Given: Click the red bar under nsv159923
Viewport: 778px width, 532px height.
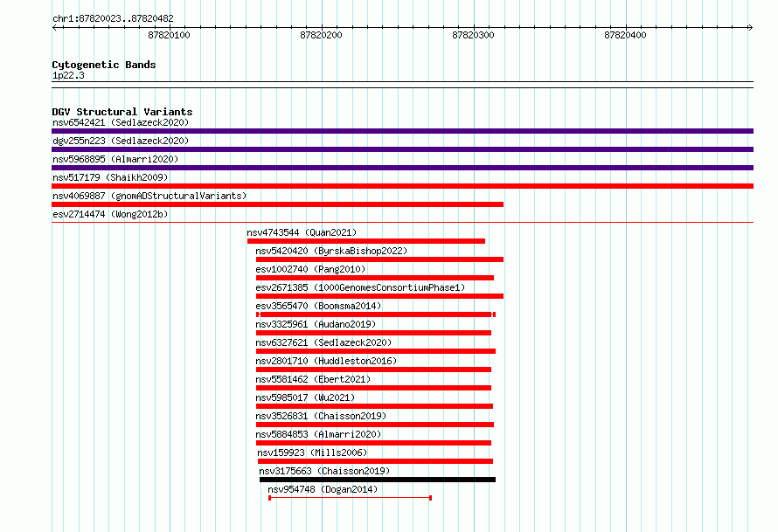Looking at the screenshot, I should (376, 461).
